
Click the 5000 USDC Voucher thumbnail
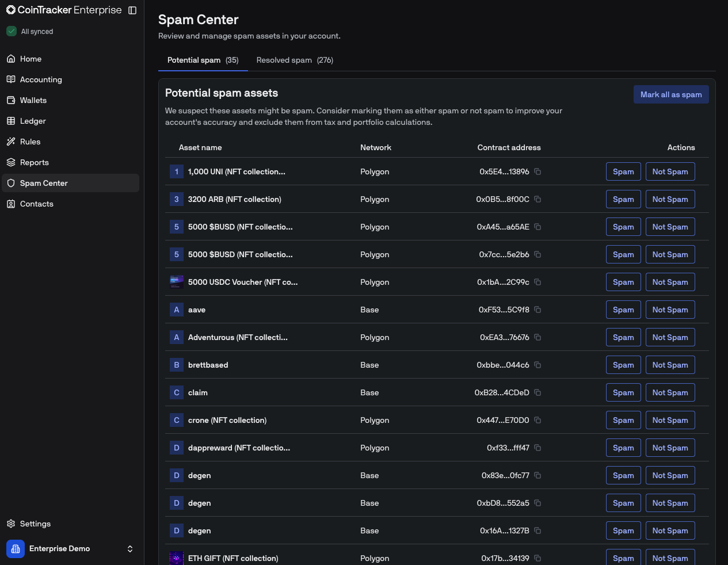(x=177, y=282)
